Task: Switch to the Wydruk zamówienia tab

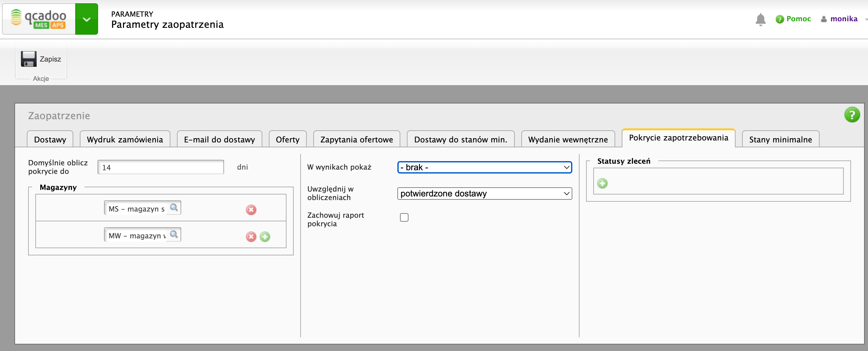Action: pyautogui.click(x=125, y=139)
